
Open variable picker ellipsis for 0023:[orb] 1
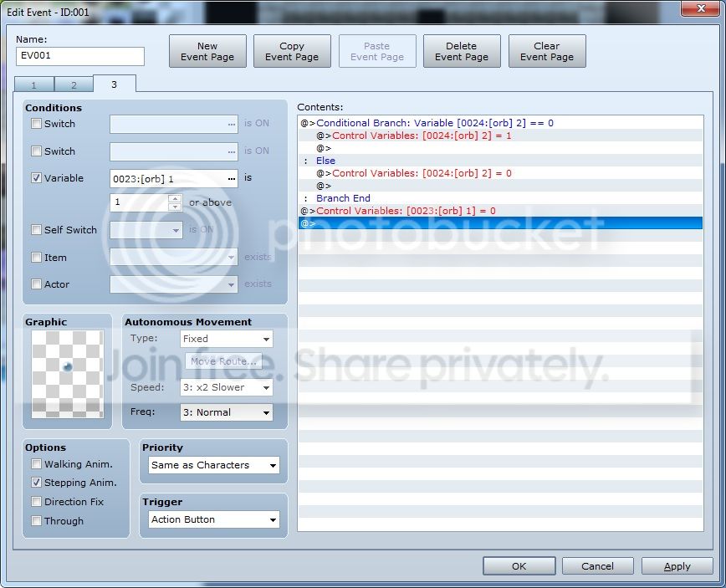232,179
